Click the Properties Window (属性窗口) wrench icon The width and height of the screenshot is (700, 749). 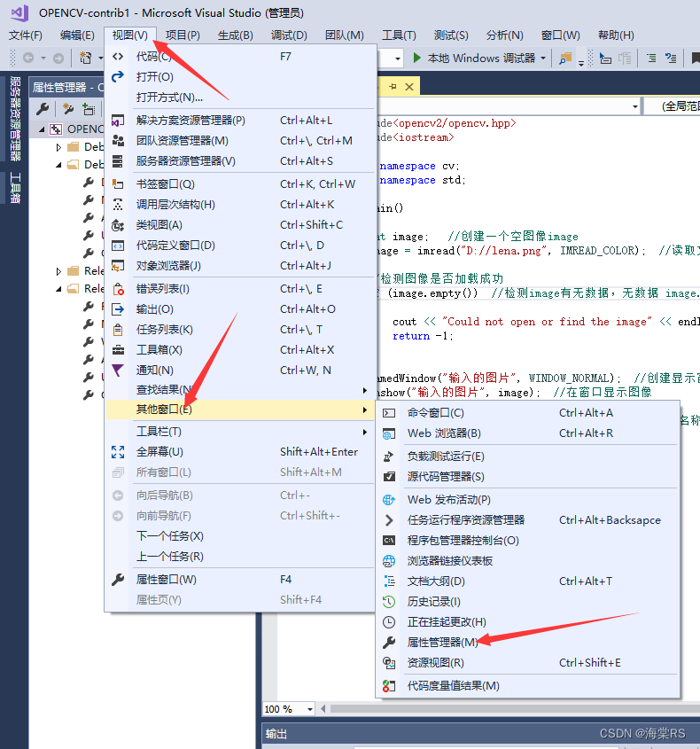tap(118, 580)
